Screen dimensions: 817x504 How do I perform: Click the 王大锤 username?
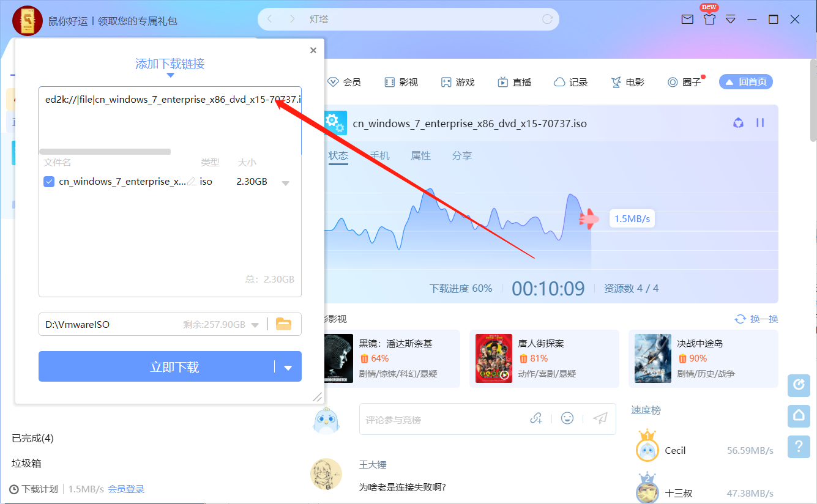pyautogui.click(x=373, y=465)
